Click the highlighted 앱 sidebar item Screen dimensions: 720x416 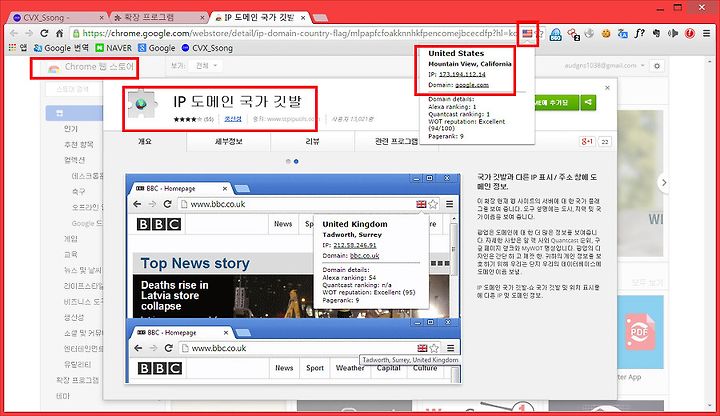coord(74,113)
